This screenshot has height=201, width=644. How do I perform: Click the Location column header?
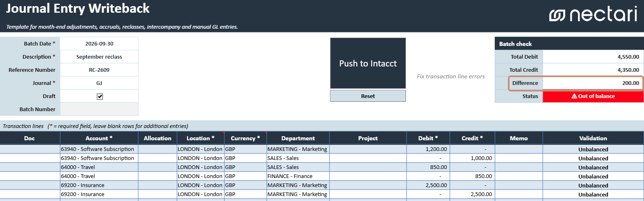(x=200, y=138)
